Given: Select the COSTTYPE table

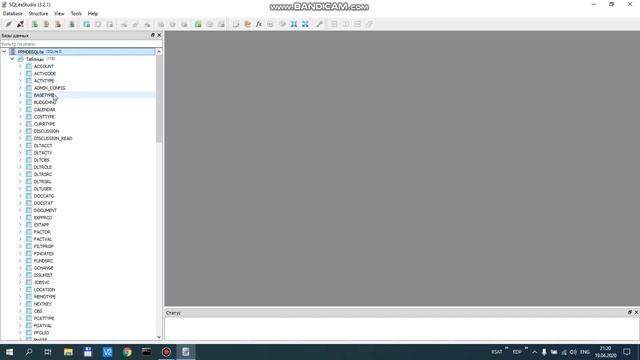Looking at the screenshot, I should [x=44, y=117].
